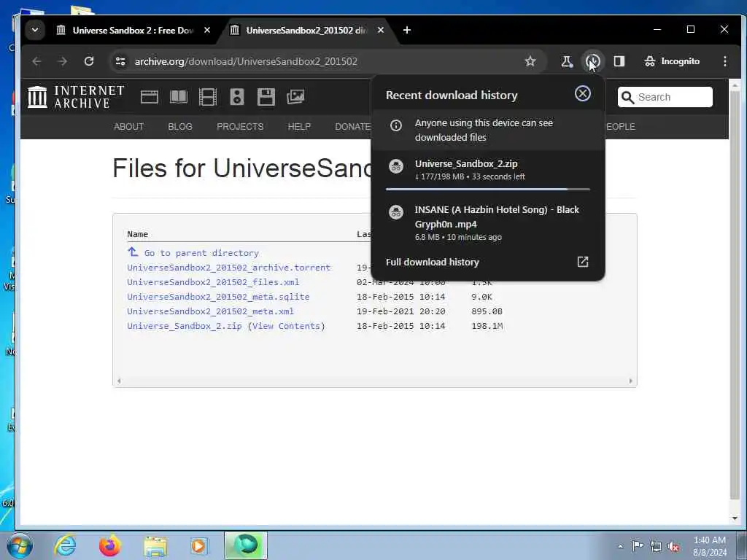The image size is (747, 560).
Task: Open the Video (film strip) icon
Action: coord(208,97)
